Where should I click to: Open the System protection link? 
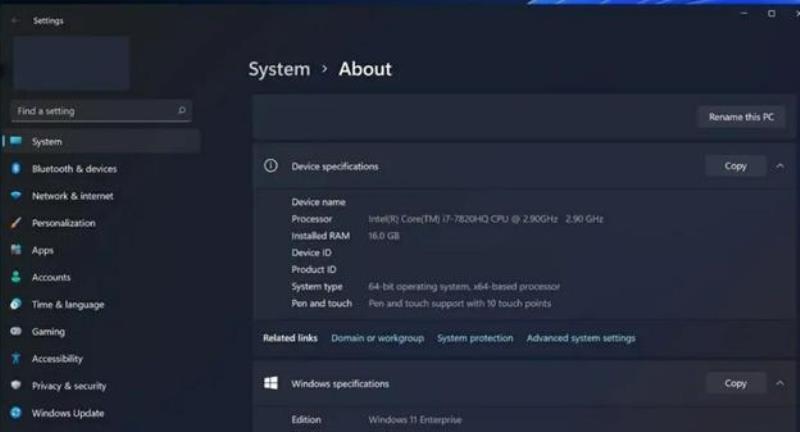click(x=474, y=338)
